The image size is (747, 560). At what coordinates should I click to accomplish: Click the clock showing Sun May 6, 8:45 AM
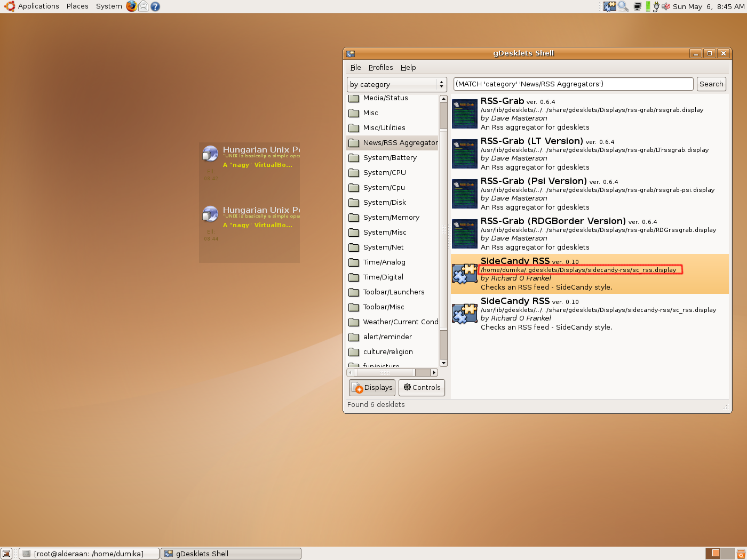[709, 6]
